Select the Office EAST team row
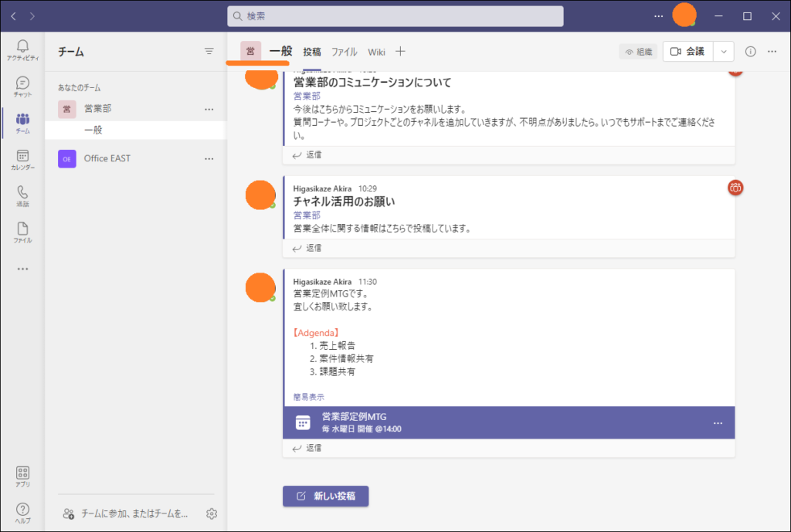Screen dimensions: 791x532 coord(136,159)
